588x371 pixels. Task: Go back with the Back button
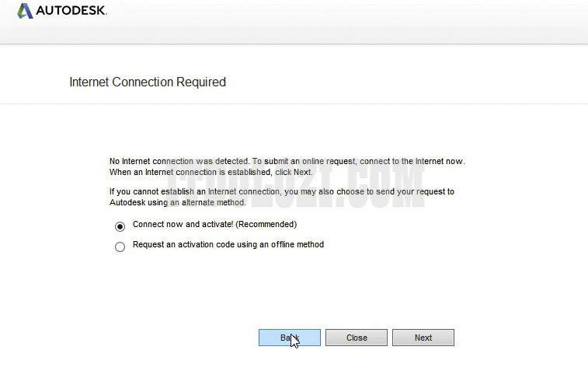[289, 338]
